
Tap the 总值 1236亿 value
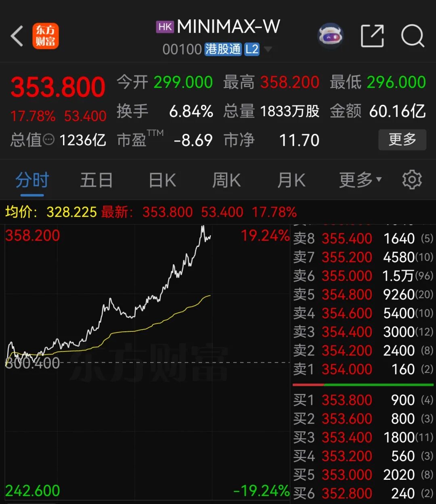(83, 140)
